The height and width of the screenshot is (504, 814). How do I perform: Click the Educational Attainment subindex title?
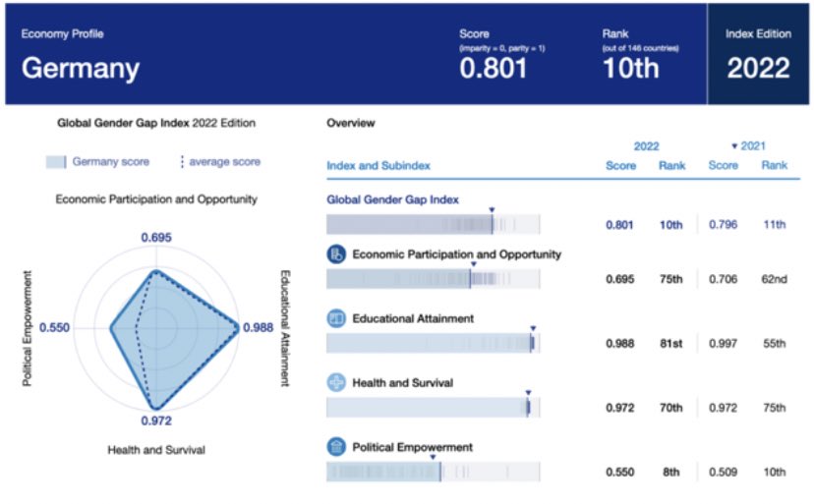(x=413, y=318)
